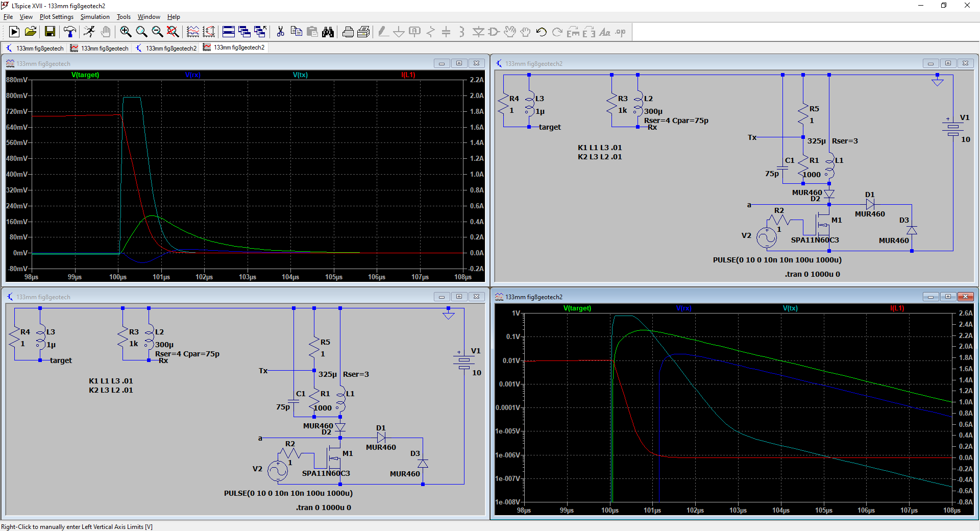980x531 pixels.
Task: Click the Run simulation icon
Action: (14, 32)
